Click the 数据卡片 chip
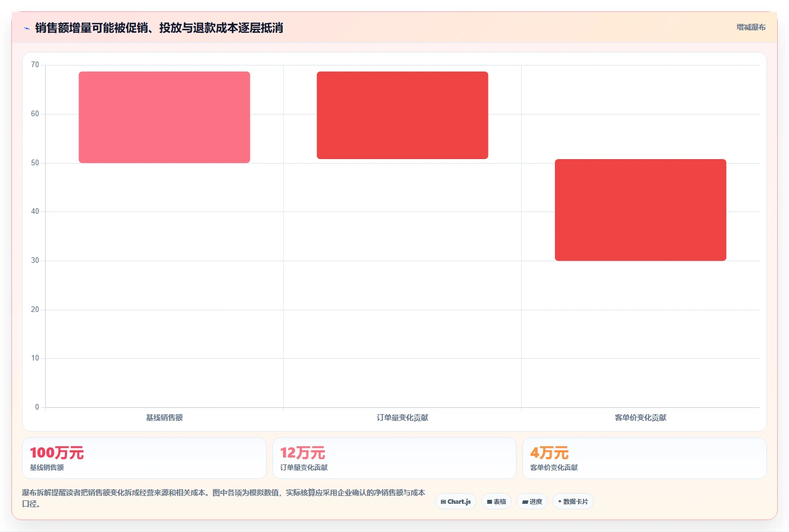Image resolution: width=789 pixels, height=532 pixels. pos(573,502)
